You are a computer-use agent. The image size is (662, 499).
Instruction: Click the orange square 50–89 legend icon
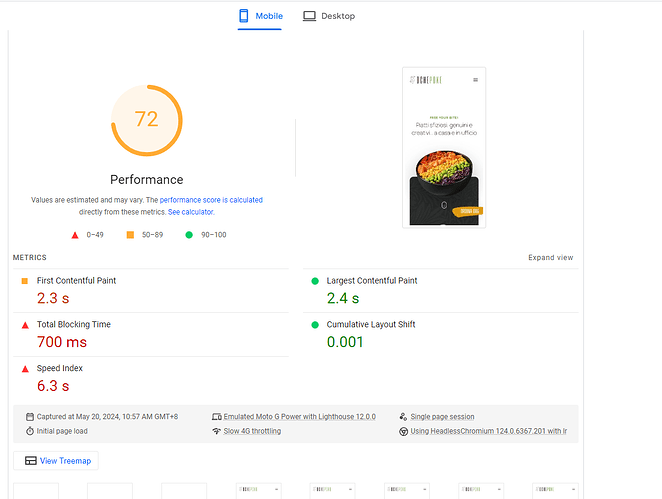130,235
